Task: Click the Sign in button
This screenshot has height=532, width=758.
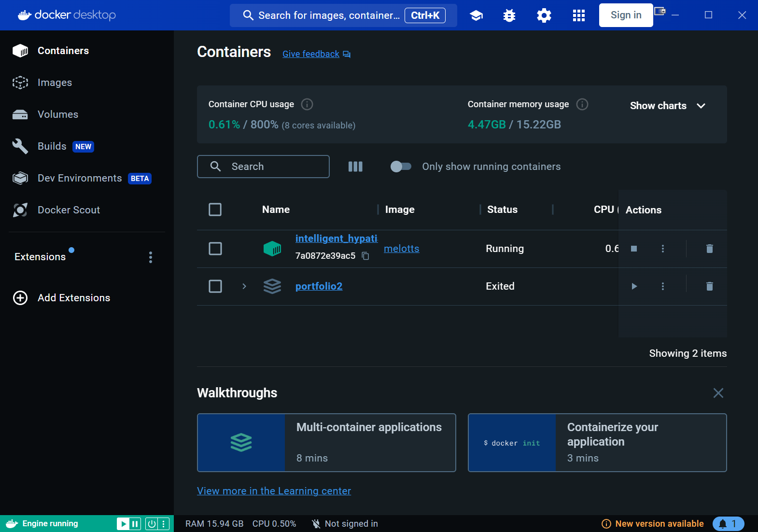Action: tap(626, 15)
